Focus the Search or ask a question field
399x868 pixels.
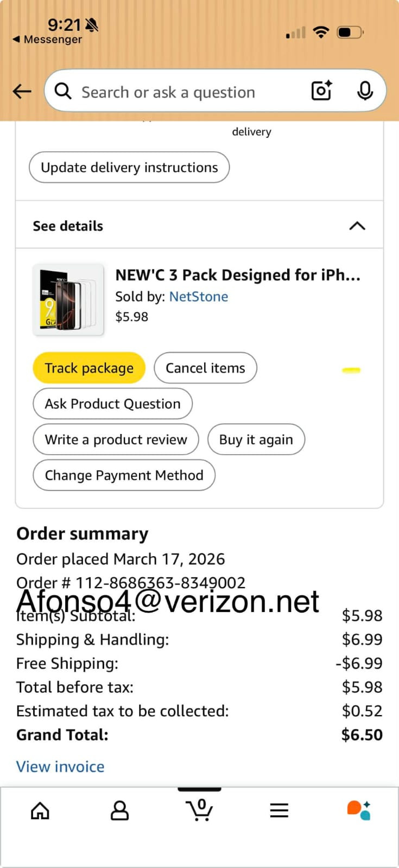click(185, 92)
